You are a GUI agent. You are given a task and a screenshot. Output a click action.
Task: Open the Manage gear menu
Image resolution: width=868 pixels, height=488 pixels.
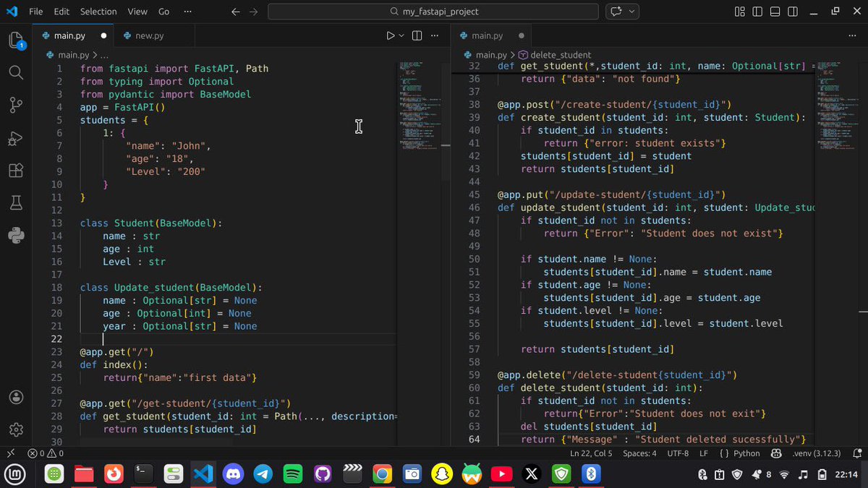(16, 429)
